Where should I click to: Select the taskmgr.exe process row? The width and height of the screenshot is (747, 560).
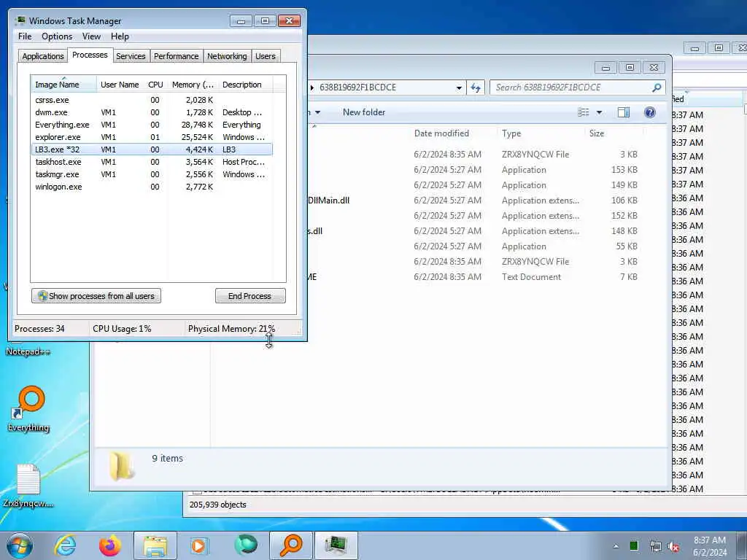(152, 174)
